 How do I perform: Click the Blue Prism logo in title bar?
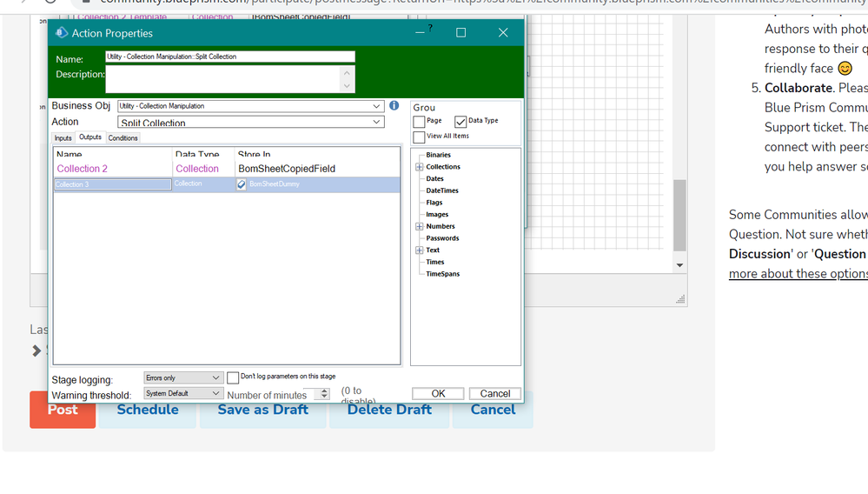click(62, 33)
